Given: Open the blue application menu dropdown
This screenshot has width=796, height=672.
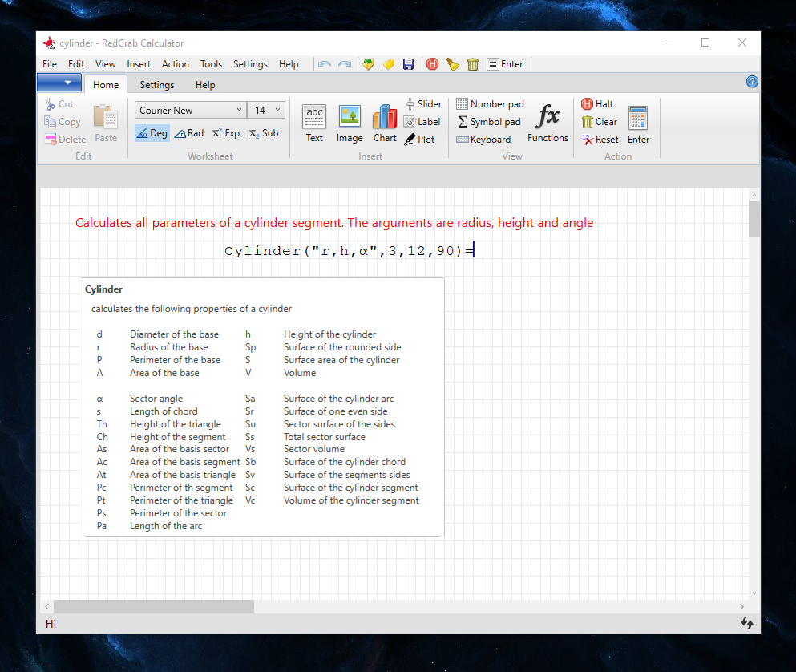Looking at the screenshot, I should pos(59,83).
